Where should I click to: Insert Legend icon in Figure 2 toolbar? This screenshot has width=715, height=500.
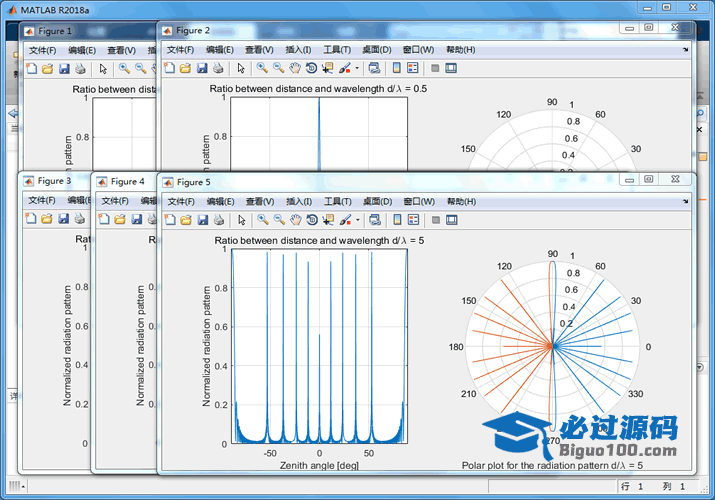point(413,68)
